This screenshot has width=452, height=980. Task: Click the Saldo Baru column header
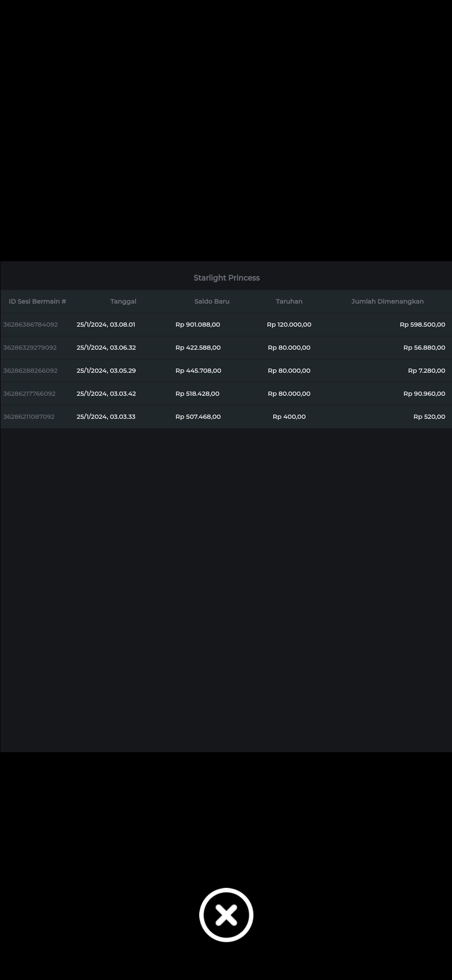tap(212, 302)
